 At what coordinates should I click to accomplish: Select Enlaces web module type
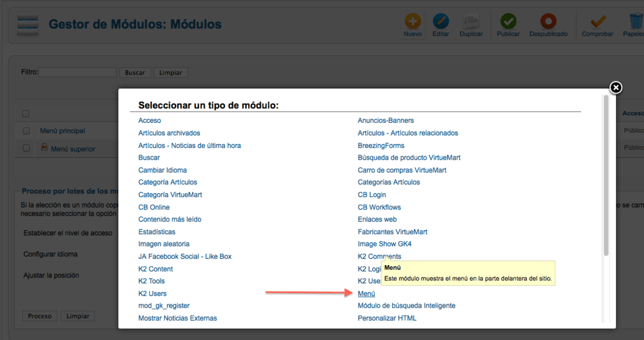tap(377, 219)
